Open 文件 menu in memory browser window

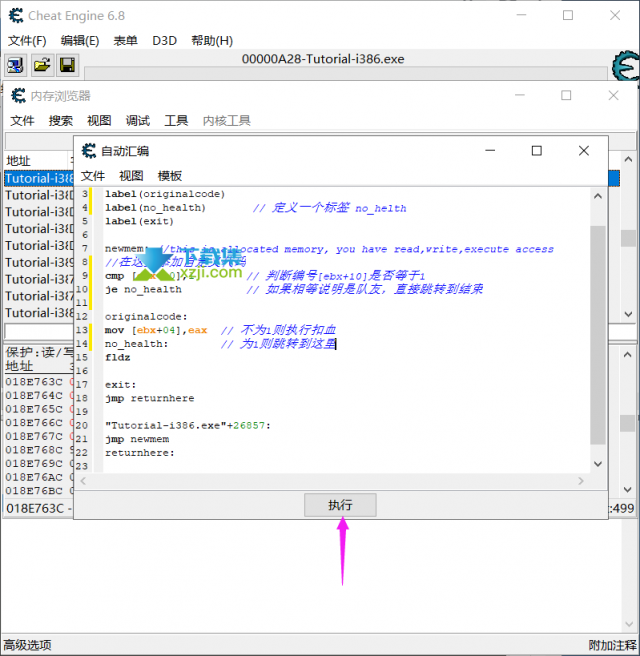click(22, 121)
